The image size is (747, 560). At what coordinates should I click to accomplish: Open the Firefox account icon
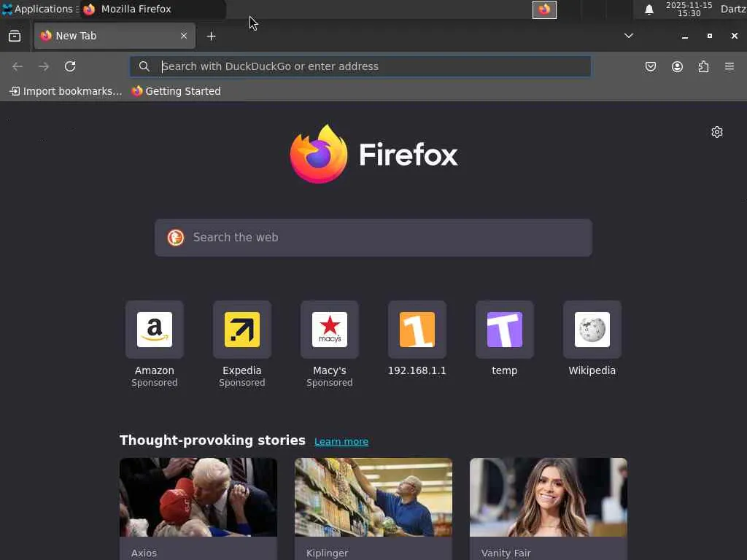coord(677,66)
